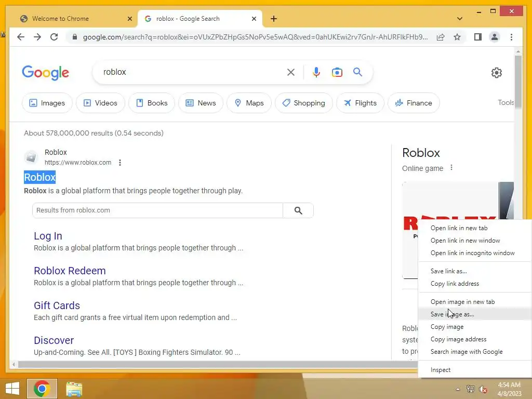Open Chrome side panel icon
This screenshot has width=532, height=399.
(478, 37)
